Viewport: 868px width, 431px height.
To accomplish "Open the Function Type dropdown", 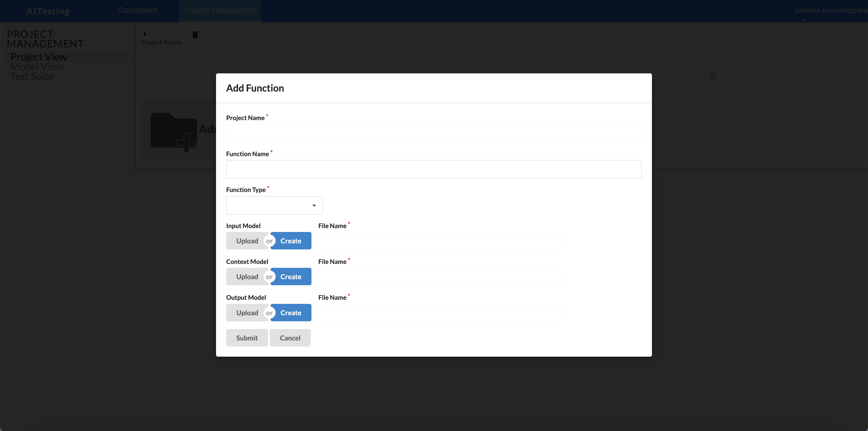I will (274, 205).
